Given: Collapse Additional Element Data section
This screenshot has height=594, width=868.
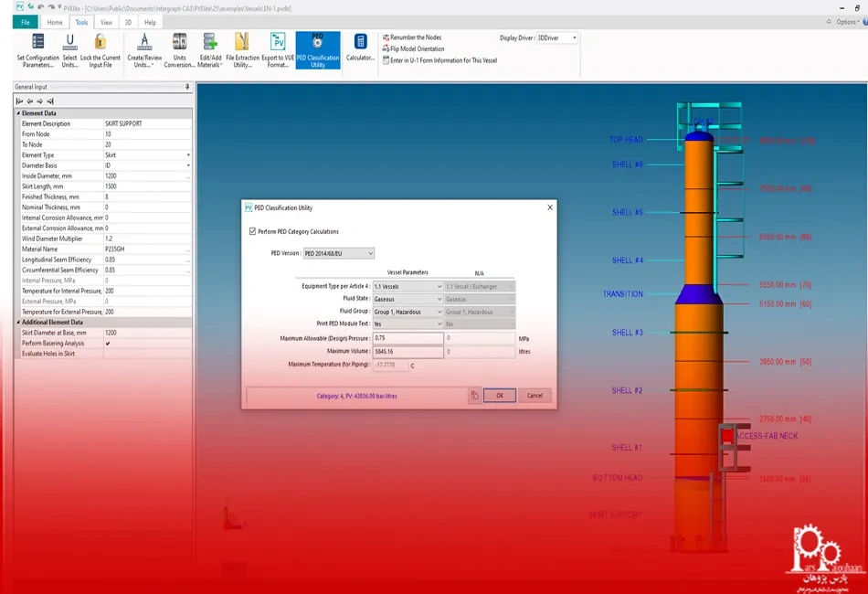Looking at the screenshot, I should pyautogui.click(x=18, y=323).
